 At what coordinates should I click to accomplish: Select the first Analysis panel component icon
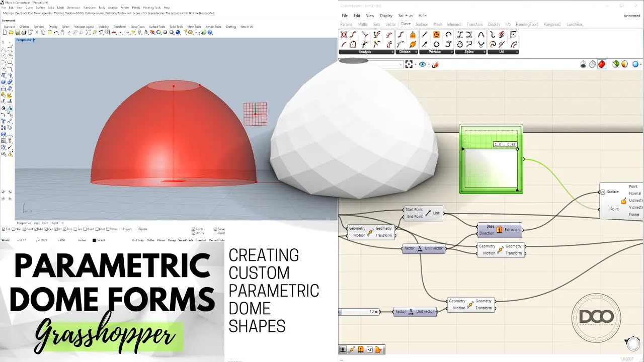pos(344,35)
